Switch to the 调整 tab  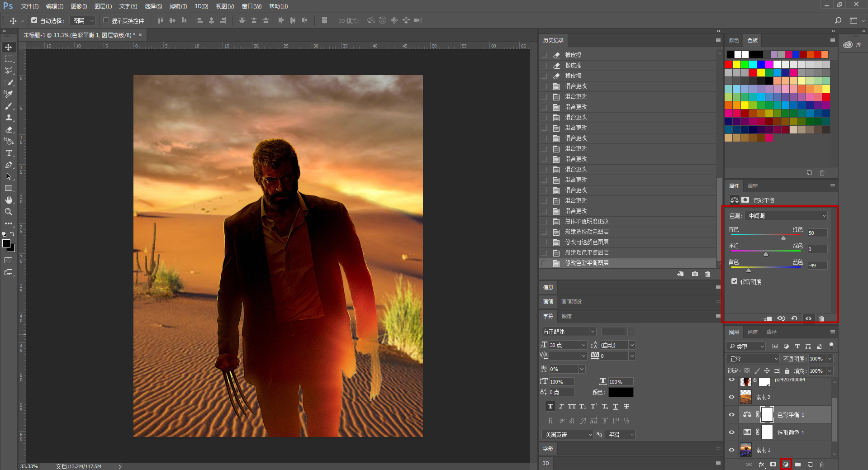753,186
